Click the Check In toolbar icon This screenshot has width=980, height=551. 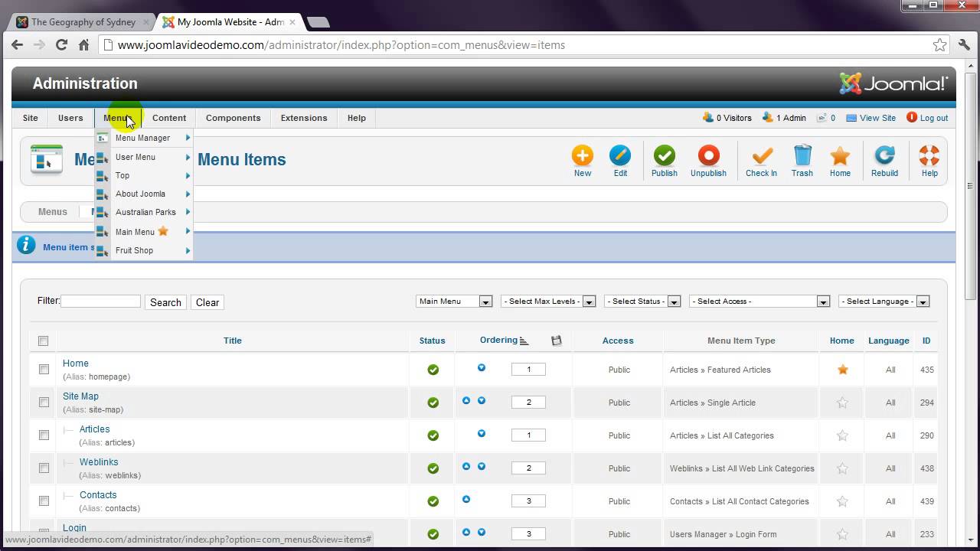[761, 155]
